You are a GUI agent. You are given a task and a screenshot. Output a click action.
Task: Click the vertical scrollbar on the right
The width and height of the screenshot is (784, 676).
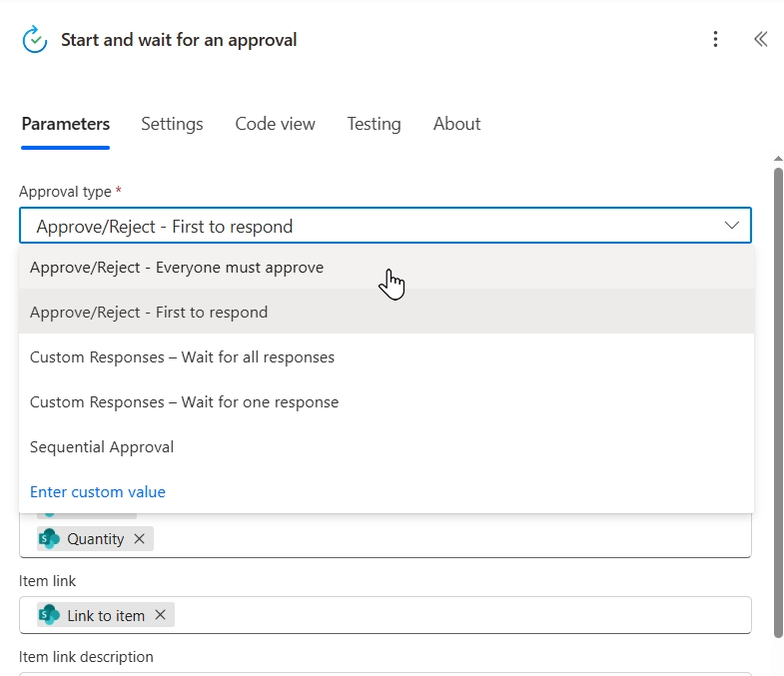point(778,399)
